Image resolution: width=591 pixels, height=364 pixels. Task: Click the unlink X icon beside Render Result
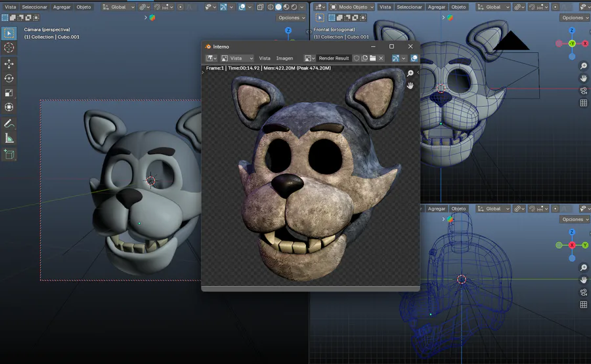coord(381,58)
